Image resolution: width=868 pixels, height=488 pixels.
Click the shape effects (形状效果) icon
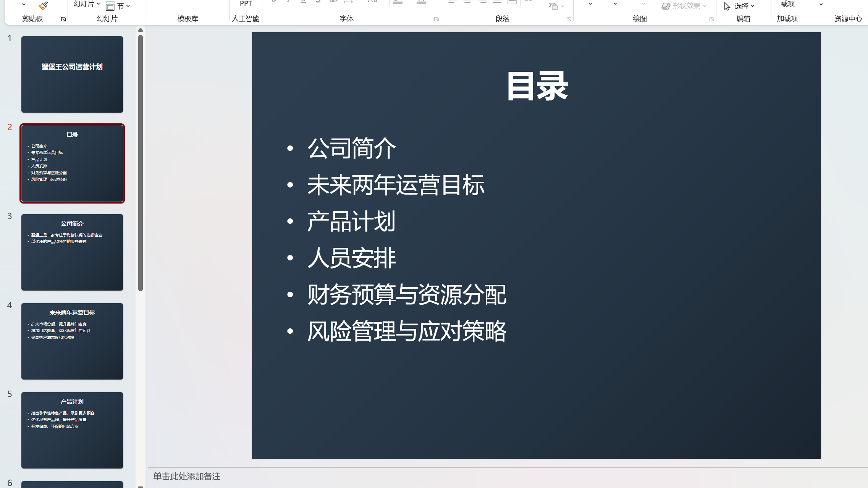coord(666,6)
